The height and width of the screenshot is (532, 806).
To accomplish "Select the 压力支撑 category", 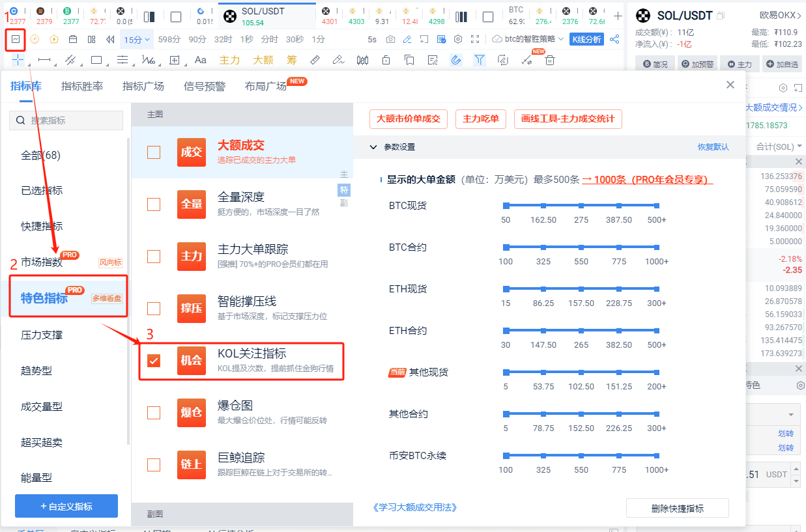I will click(42, 335).
